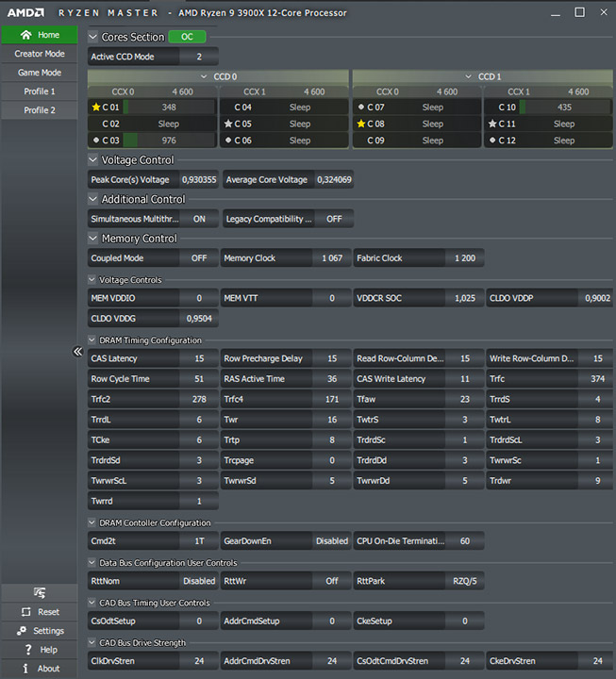The image size is (616, 679).
Task: Click the silver star on core C 05
Action: point(228,124)
